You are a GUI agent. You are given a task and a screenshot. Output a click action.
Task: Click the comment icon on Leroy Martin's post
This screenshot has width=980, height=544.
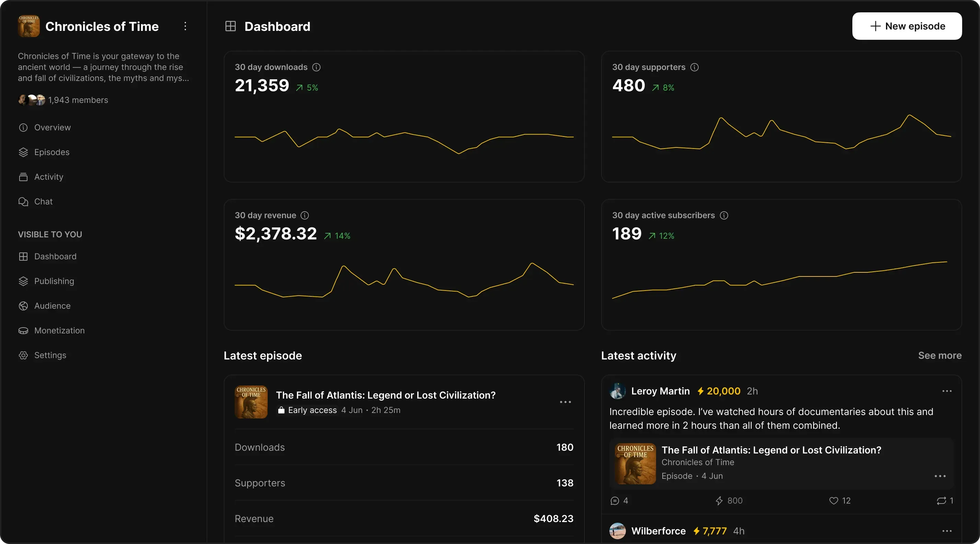coord(615,501)
